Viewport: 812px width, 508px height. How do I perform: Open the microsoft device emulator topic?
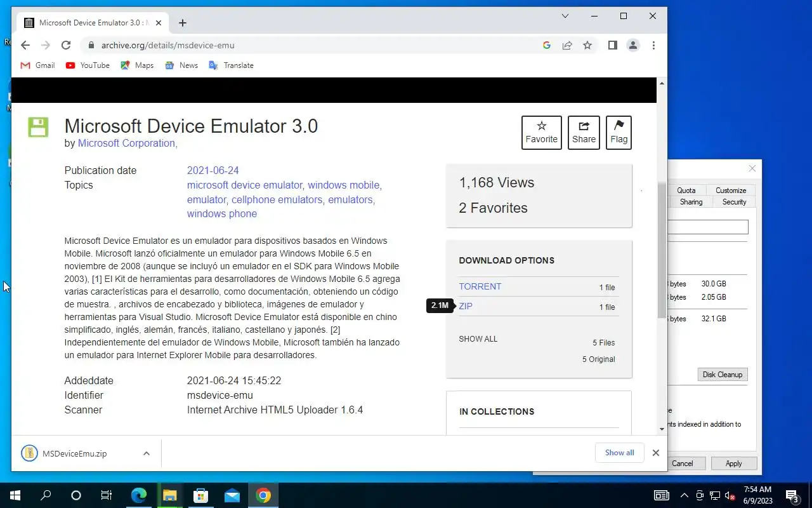244,185
